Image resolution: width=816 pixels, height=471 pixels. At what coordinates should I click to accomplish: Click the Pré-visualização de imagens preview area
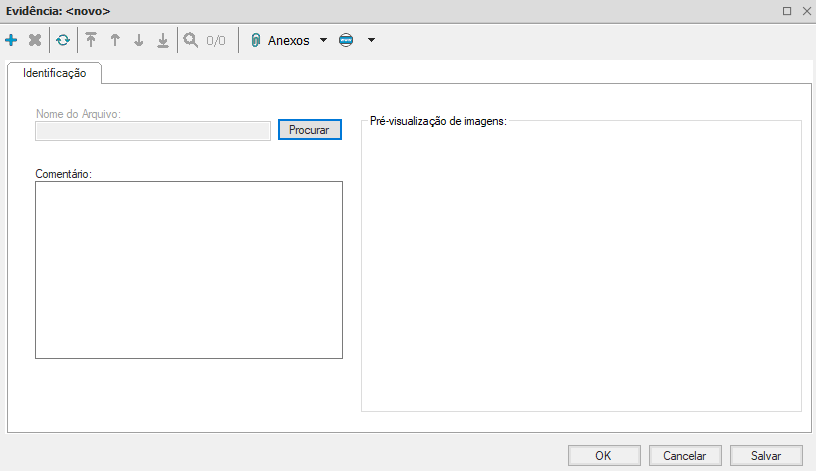581,267
